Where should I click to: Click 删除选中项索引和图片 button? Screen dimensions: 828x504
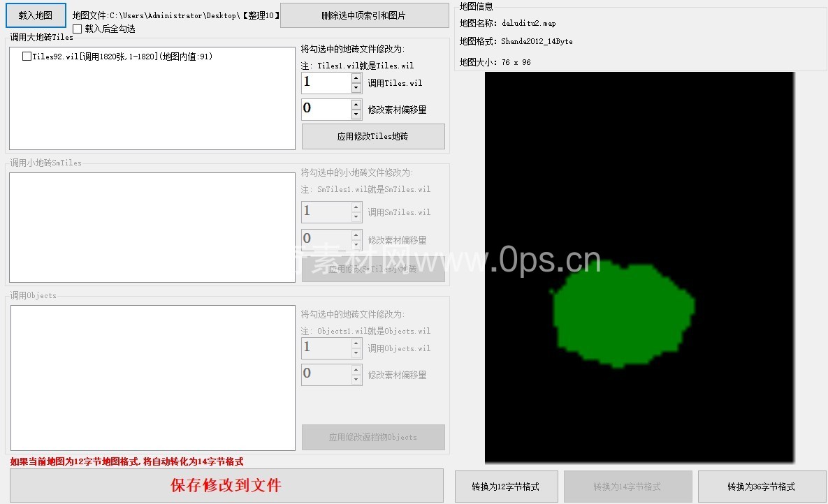tap(364, 15)
